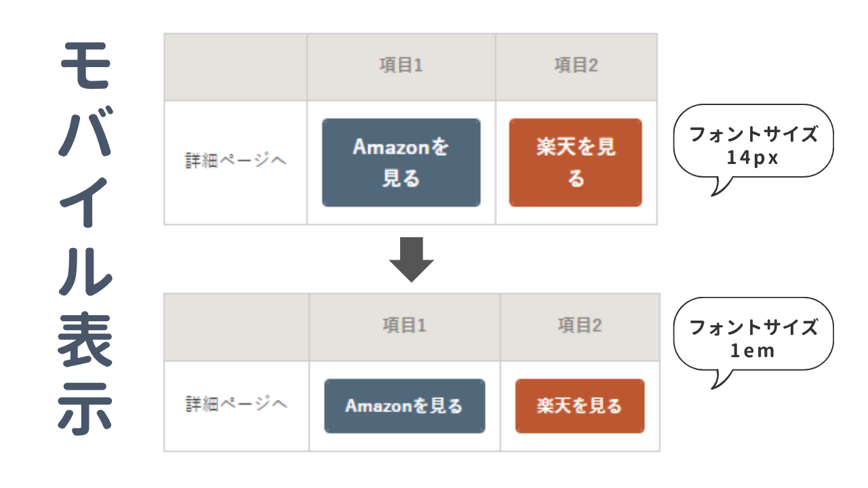This screenshot has height=488, width=868.
Task: Click the two-line '楽天を見る' orange button
Action: click(575, 163)
